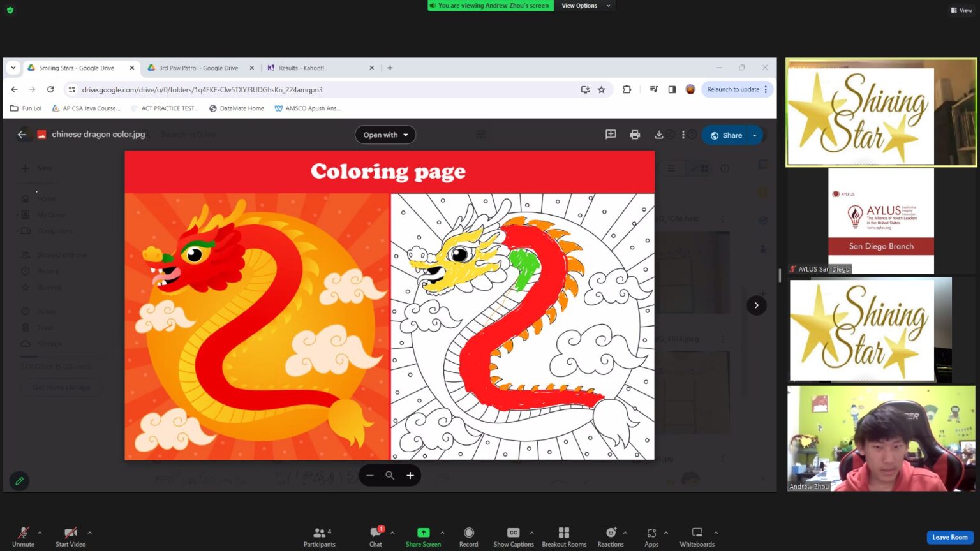The width and height of the screenshot is (980, 551).
Task: Expand Apps options arrow
Action: point(666,533)
